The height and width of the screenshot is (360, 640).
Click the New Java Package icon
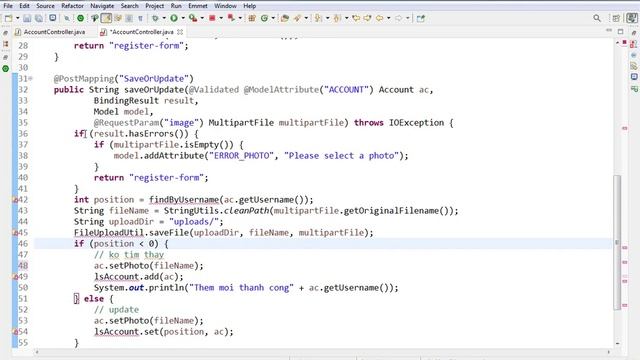point(252,18)
